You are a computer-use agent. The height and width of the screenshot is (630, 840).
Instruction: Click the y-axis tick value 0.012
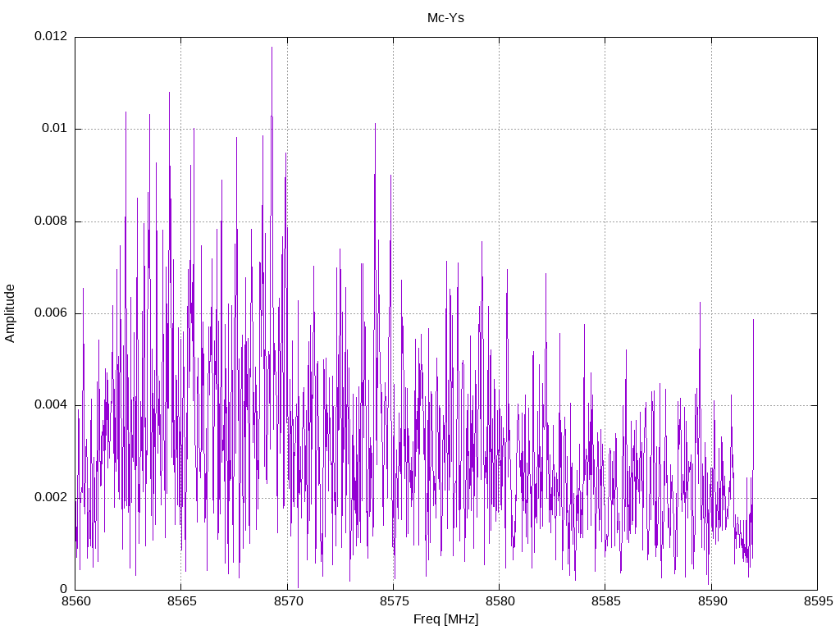pos(51,36)
